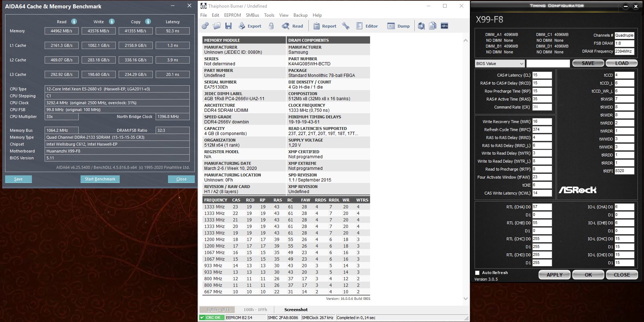Click the copy documents icon in toolbar
This screenshot has width=644, height=322.
(x=432, y=26)
